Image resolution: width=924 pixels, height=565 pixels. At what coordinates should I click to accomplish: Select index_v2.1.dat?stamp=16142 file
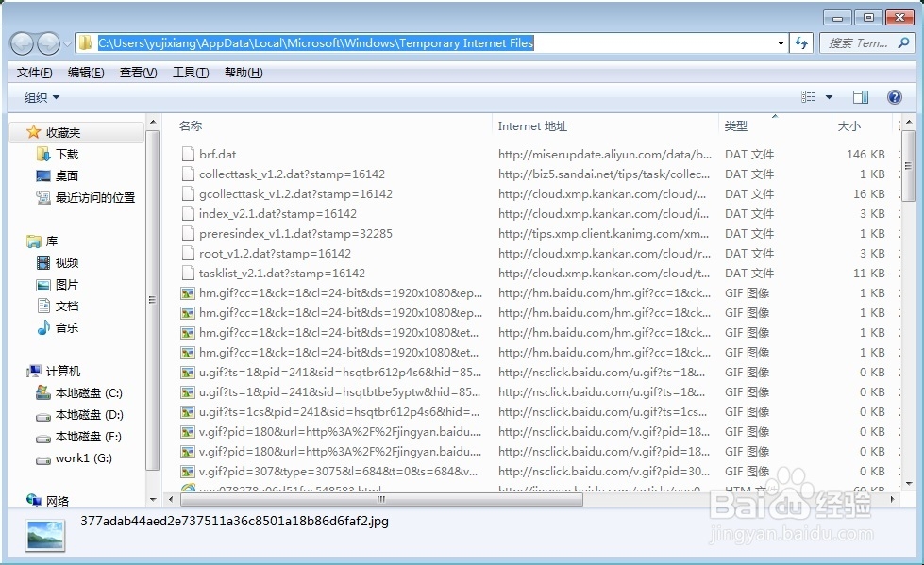click(x=277, y=214)
